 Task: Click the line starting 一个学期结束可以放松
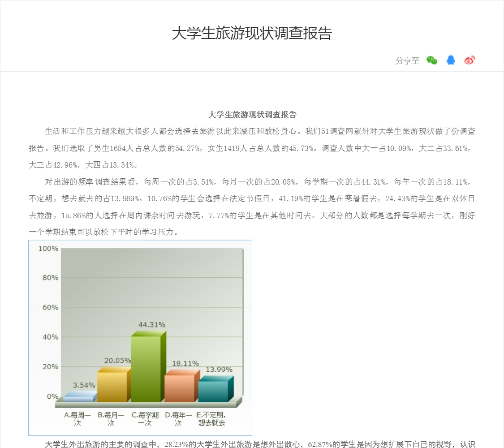tap(104, 232)
